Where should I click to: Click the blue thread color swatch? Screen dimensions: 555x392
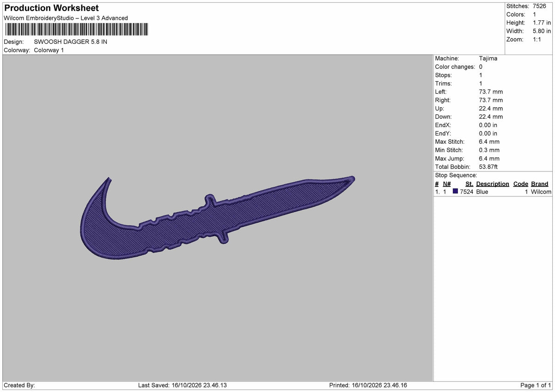click(456, 191)
